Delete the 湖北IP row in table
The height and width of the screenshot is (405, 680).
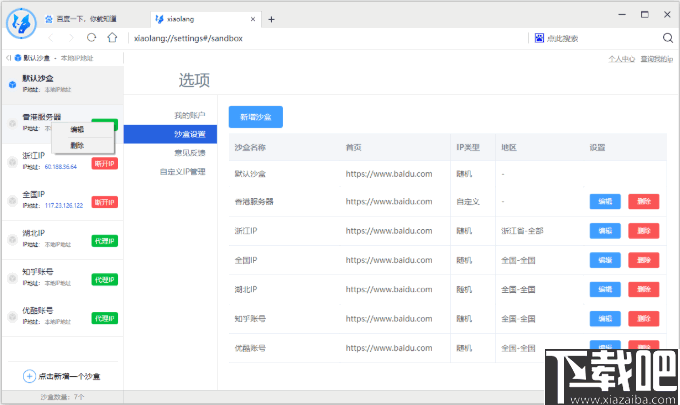pos(644,289)
